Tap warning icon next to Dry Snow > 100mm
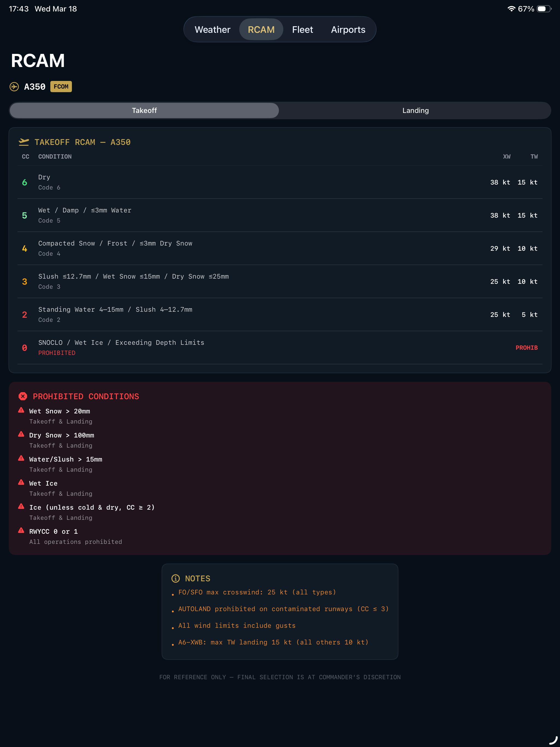This screenshot has height=747, width=560. [21, 434]
